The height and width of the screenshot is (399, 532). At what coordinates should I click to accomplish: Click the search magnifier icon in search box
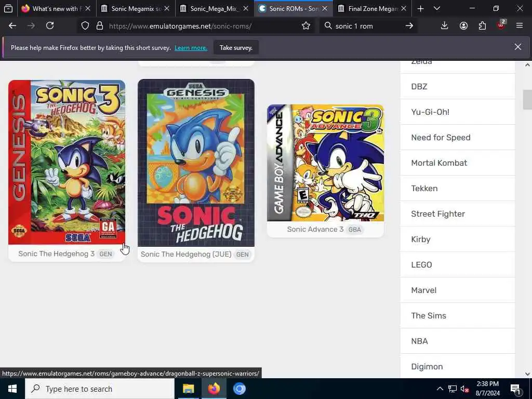tap(328, 26)
